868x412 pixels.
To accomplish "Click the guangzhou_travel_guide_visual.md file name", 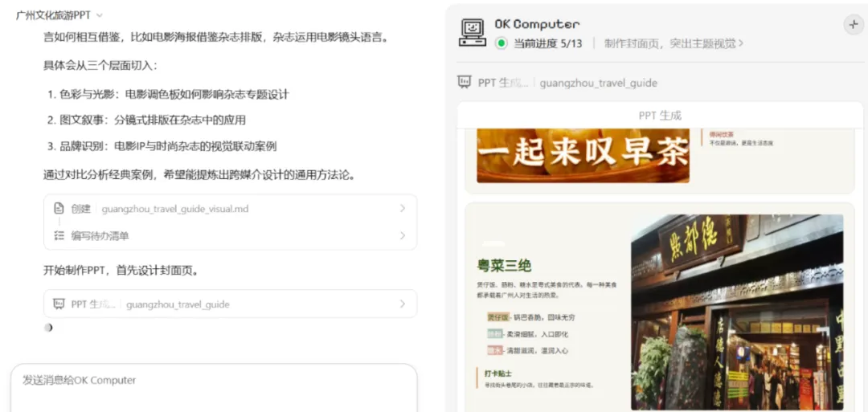I will (175, 209).
